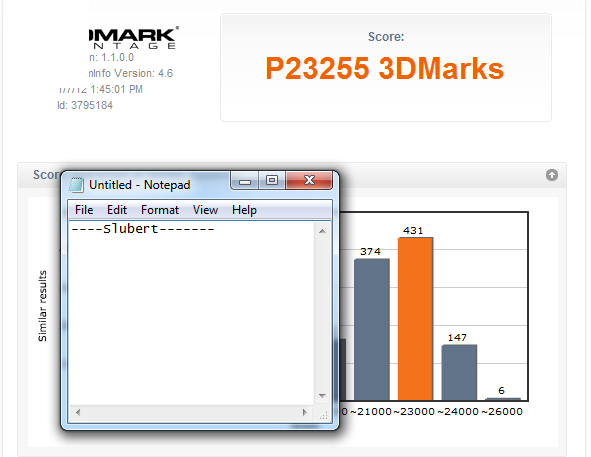Click the 147 value label above gray bar
The width and height of the screenshot is (591, 457).
point(457,337)
